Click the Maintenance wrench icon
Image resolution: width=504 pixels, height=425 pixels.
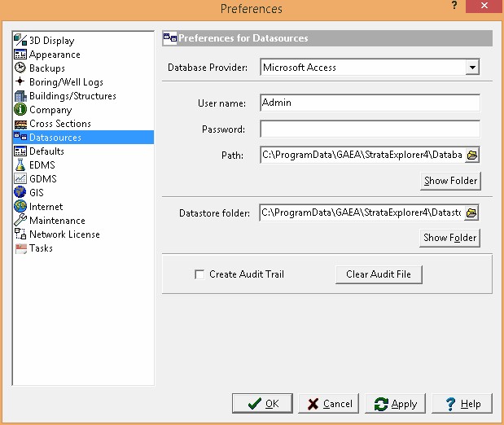[x=20, y=221]
